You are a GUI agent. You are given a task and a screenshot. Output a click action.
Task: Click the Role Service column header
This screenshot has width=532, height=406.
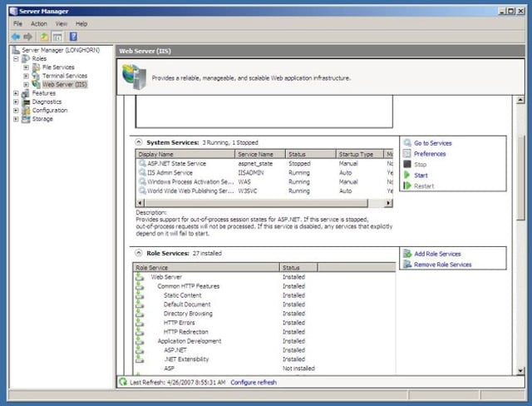[x=206, y=268]
